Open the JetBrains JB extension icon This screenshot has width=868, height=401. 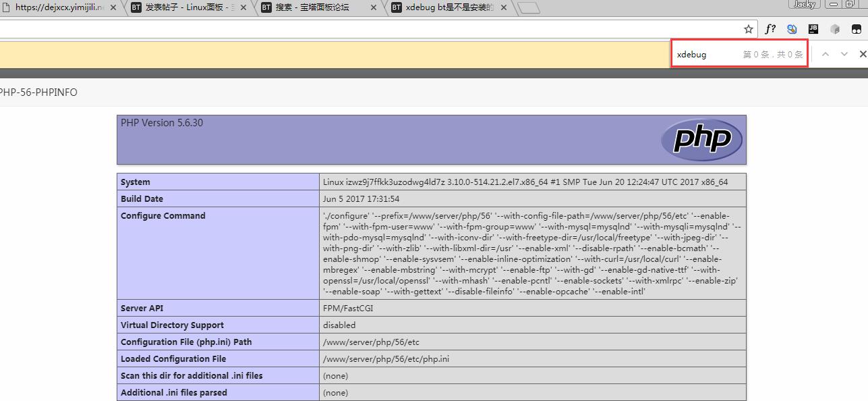(x=813, y=29)
